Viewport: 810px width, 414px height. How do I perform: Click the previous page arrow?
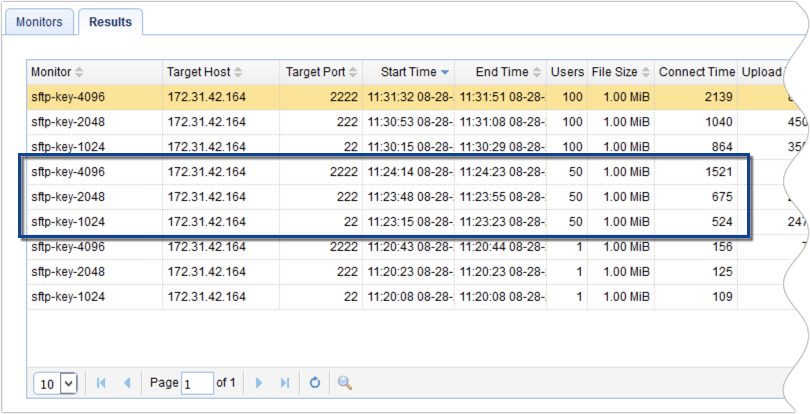(x=126, y=383)
